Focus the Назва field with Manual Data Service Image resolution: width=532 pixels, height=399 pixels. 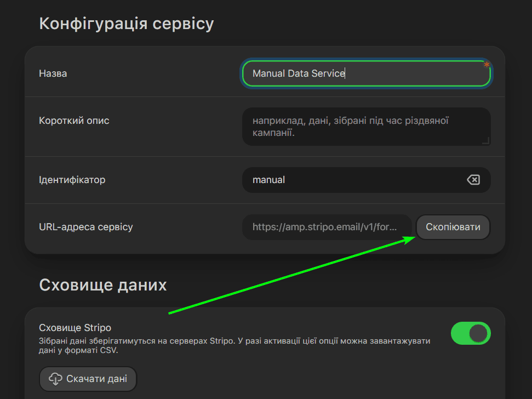pyautogui.click(x=365, y=73)
